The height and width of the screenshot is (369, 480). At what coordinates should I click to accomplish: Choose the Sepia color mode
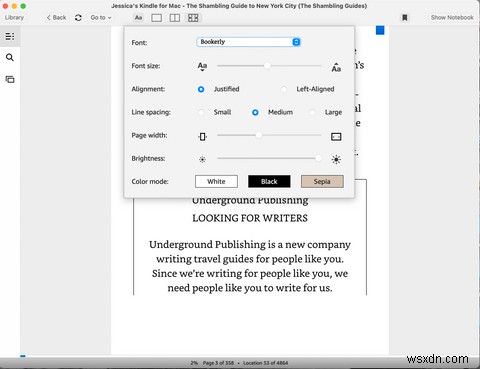(x=322, y=182)
